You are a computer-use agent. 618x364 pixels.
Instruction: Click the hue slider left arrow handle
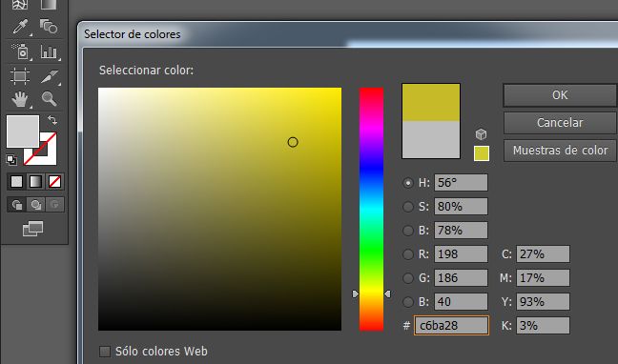(355, 293)
